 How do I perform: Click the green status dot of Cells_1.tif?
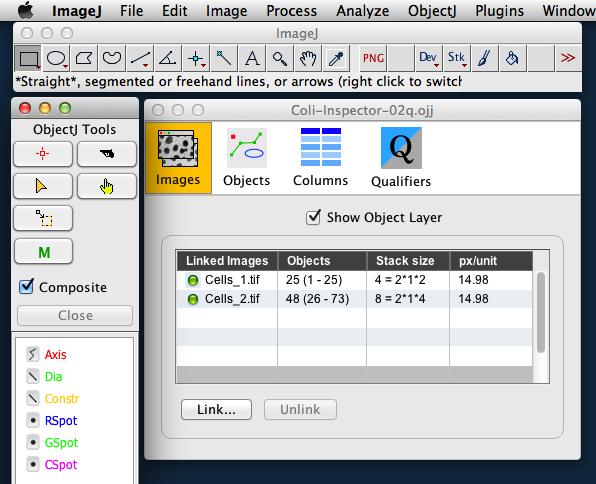point(193,280)
